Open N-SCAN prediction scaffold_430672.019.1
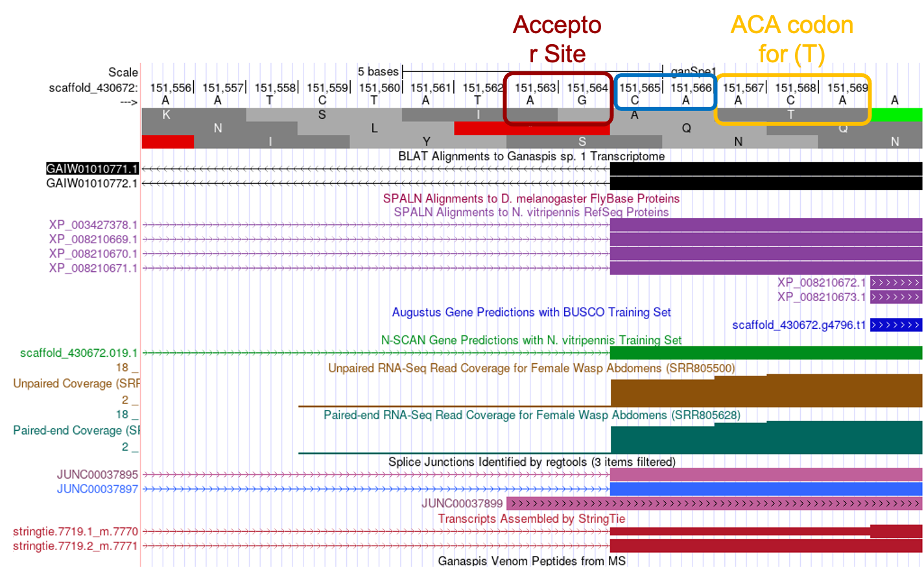This screenshot has width=924, height=567. click(78, 353)
